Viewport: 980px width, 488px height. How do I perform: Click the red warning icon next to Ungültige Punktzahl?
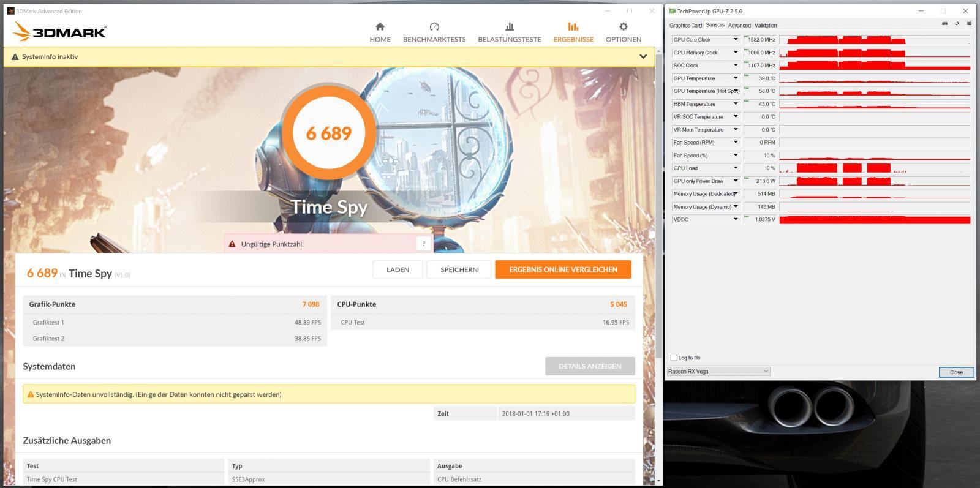[x=232, y=244]
